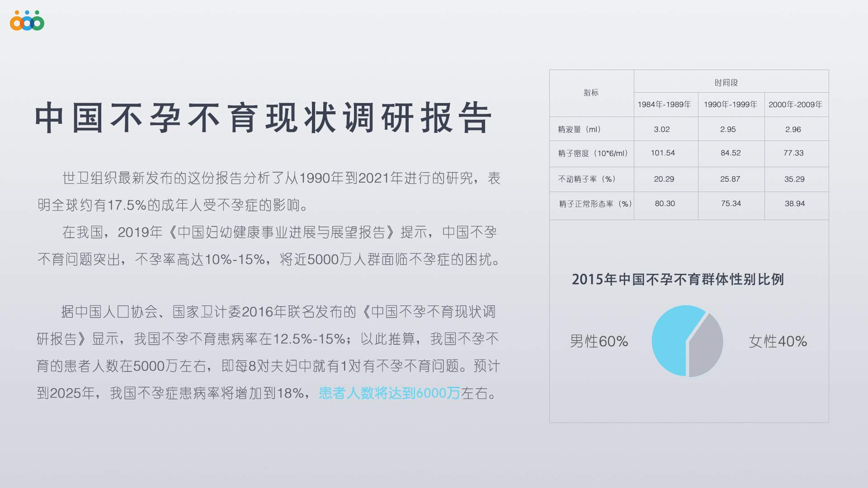868x488 pixels.
Task: Click the 男性60% label
Action: tap(599, 341)
